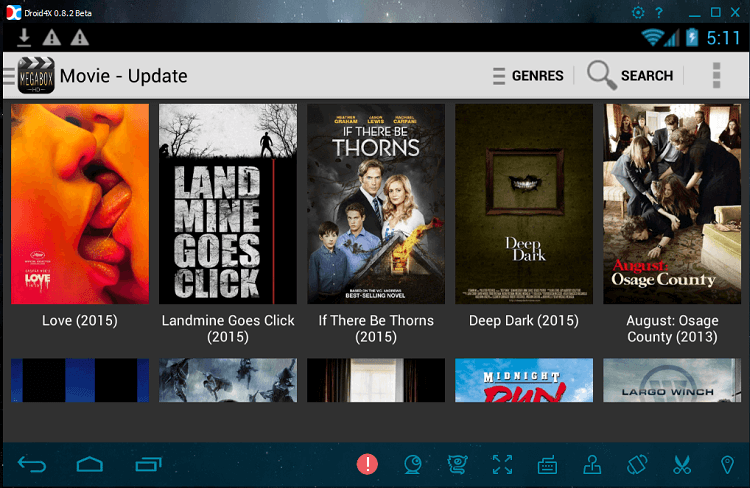Open the If There Be Thorns poster
Image resolution: width=750 pixels, height=488 pixels.
376,204
